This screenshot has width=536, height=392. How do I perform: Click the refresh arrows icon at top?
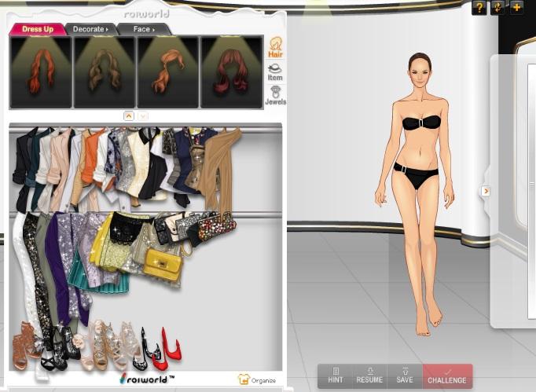click(x=497, y=8)
